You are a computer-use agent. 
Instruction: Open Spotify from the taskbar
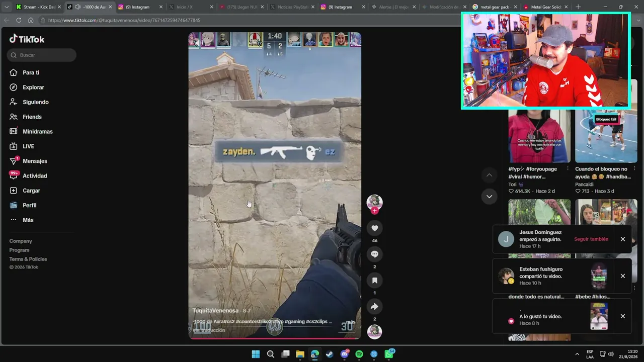pyautogui.click(x=359, y=354)
